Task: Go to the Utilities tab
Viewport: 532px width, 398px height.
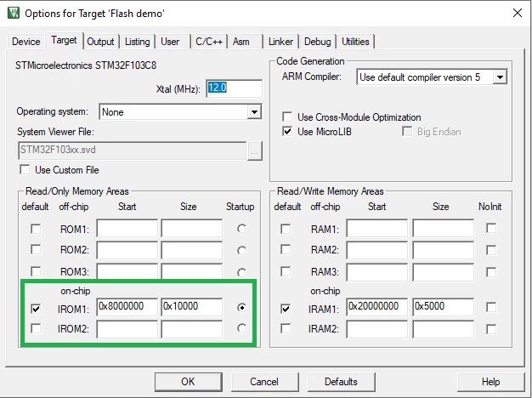Action: click(355, 42)
